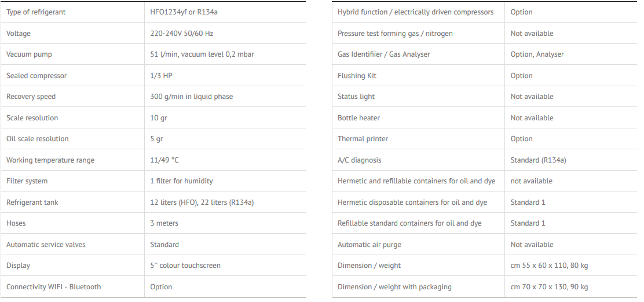Click the 'Automatic air purge' label
Viewport: 644px width, 302px height.
point(369,245)
